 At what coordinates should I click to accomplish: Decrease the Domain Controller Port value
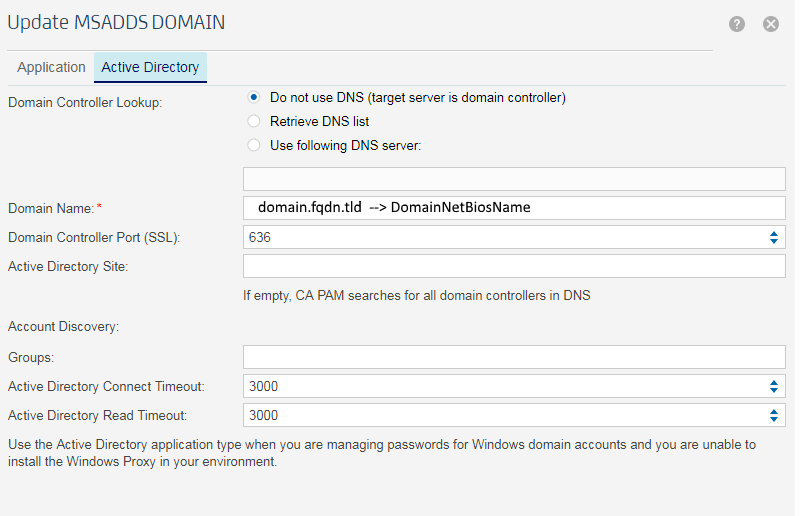pos(774,241)
